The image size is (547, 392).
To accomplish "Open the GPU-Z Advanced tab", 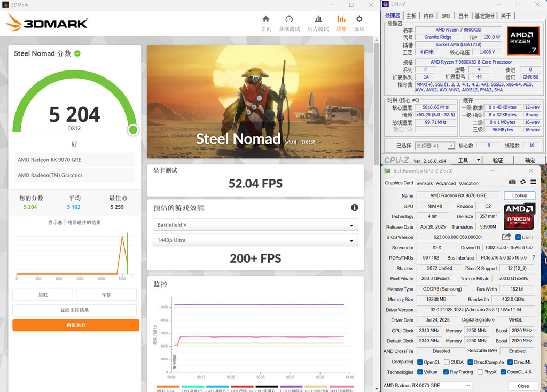I will tap(446, 183).
